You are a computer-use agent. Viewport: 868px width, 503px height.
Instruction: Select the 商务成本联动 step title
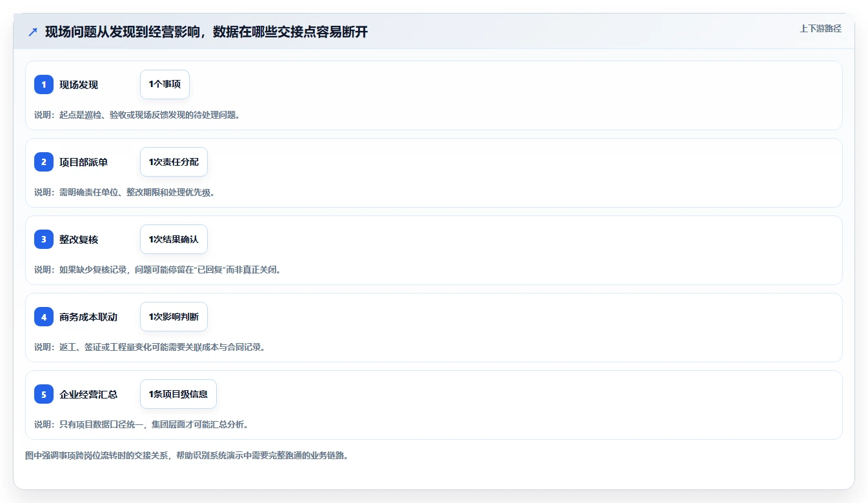tap(88, 317)
